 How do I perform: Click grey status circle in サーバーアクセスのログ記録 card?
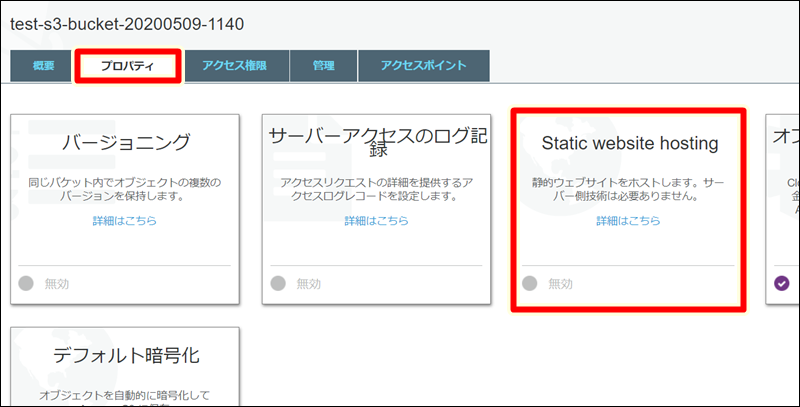278,283
